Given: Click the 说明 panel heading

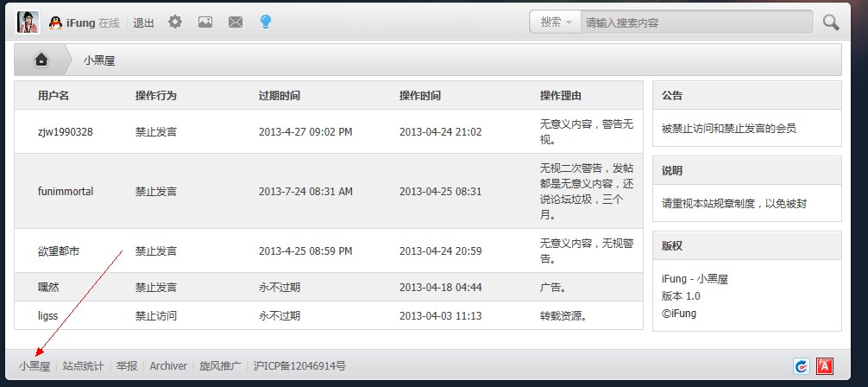Looking at the screenshot, I should (672, 170).
